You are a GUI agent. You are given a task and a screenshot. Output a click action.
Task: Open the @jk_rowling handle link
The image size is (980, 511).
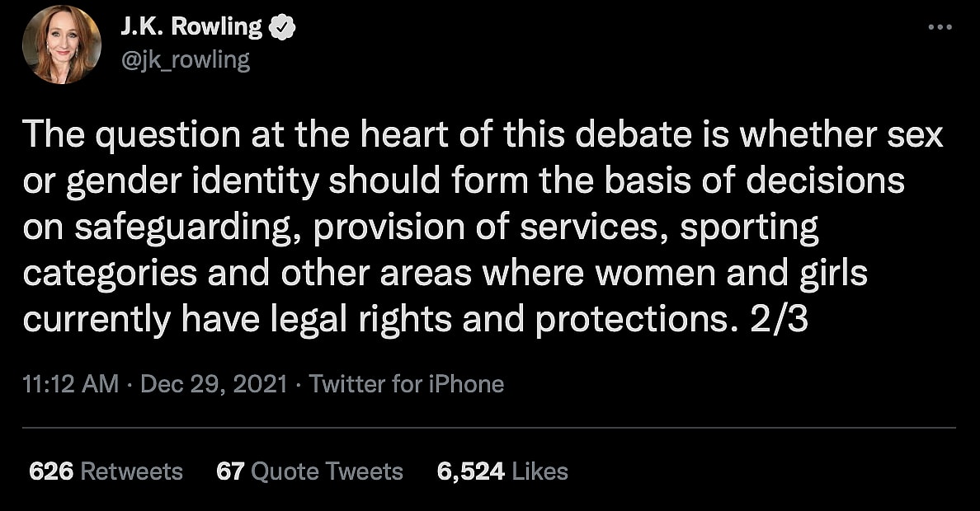185,60
